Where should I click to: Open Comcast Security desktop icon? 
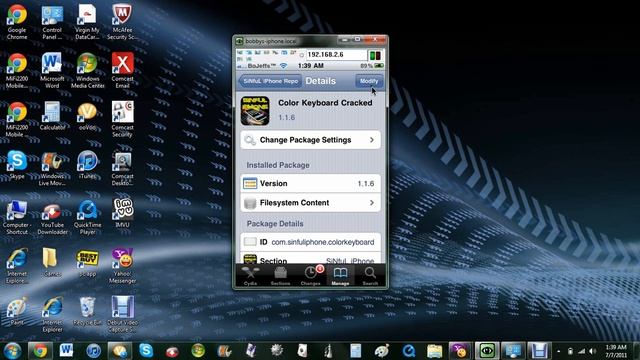point(122,119)
